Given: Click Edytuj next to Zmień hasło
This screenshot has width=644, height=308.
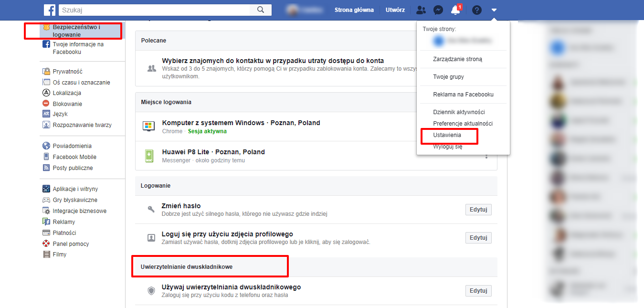Looking at the screenshot, I should (x=478, y=210).
